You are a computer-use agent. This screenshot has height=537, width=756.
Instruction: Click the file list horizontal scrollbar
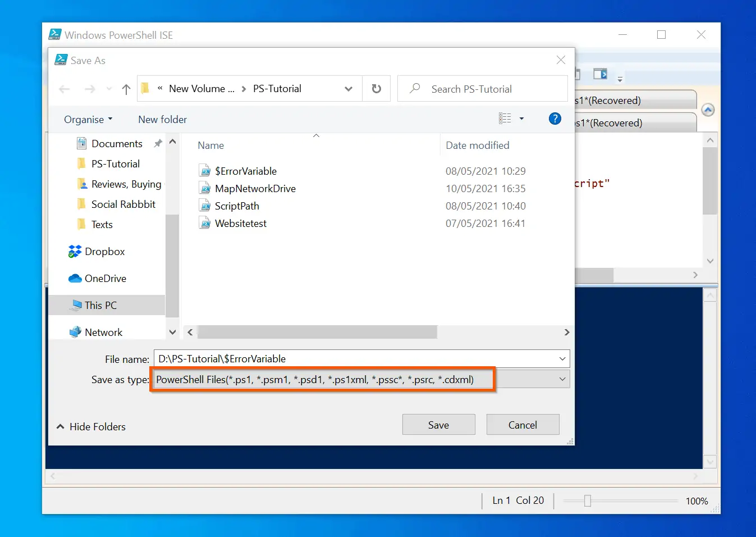click(x=317, y=332)
